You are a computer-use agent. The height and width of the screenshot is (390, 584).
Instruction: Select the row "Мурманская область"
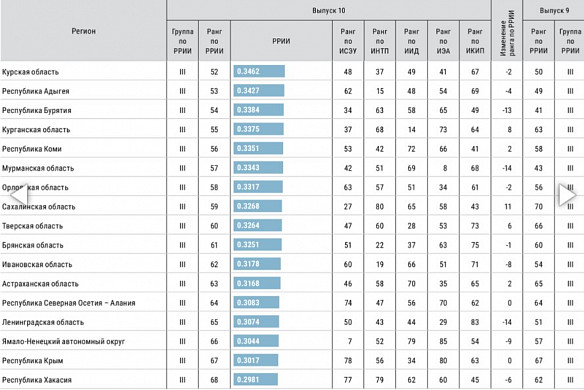[x=292, y=168]
